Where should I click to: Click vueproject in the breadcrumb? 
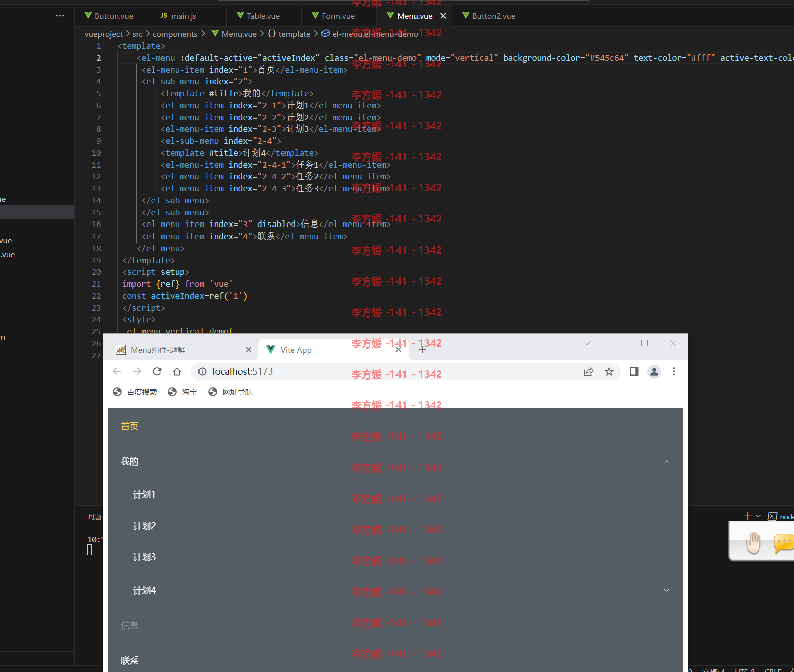(x=104, y=34)
